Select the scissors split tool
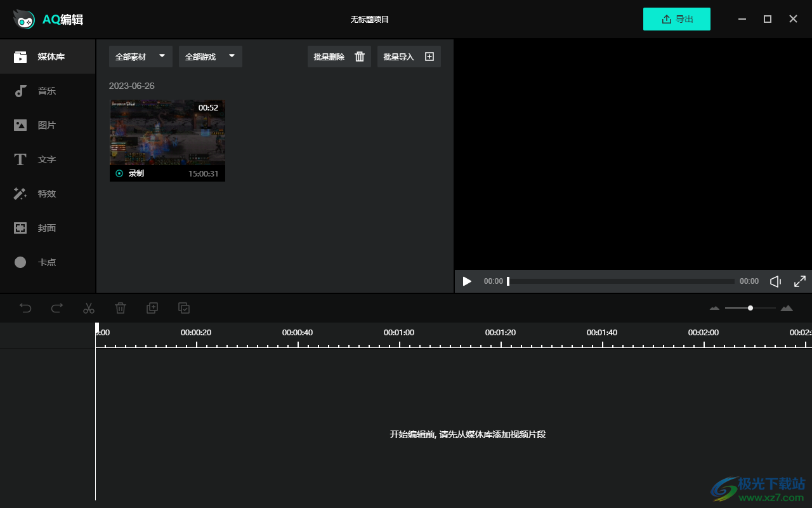This screenshot has width=812, height=508. [89, 308]
